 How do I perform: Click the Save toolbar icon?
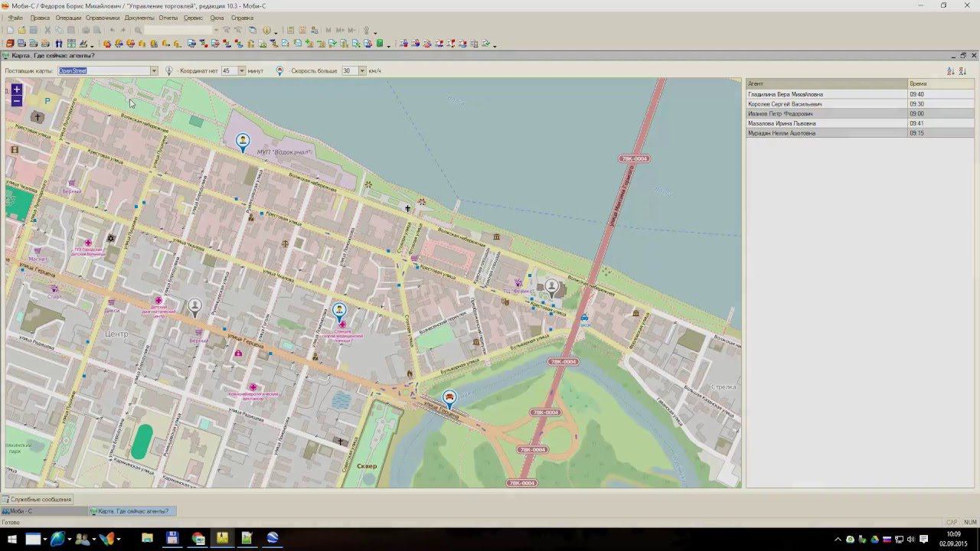click(x=33, y=31)
